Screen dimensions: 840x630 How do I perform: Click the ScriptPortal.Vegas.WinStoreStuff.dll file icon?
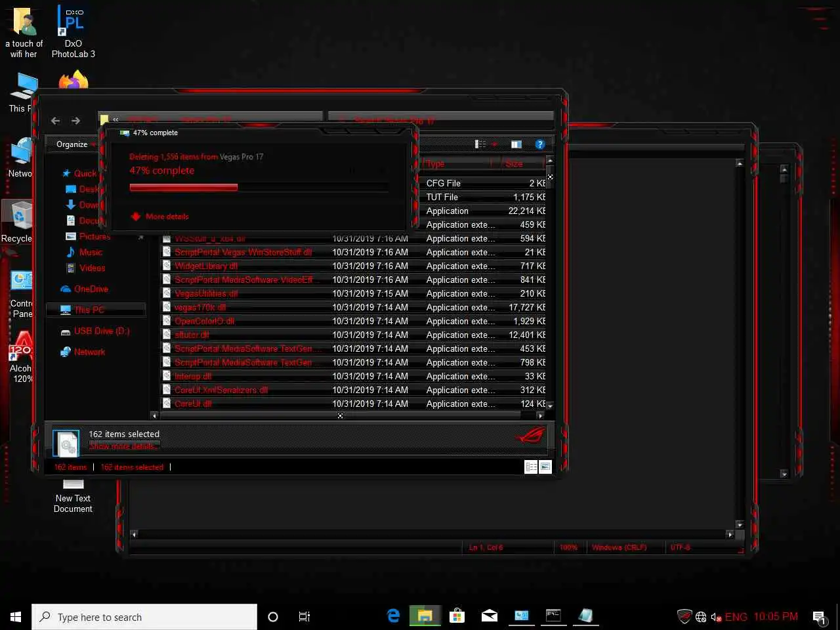[x=167, y=252]
